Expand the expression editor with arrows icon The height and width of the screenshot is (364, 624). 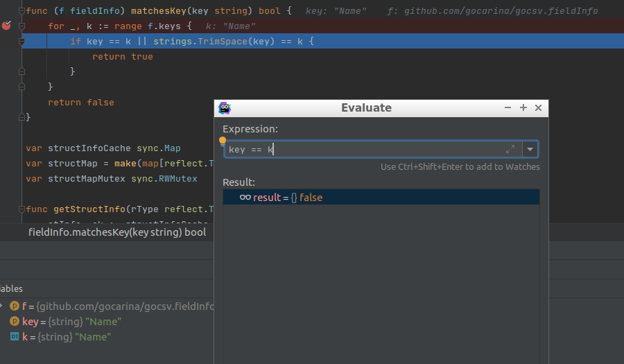coord(510,149)
